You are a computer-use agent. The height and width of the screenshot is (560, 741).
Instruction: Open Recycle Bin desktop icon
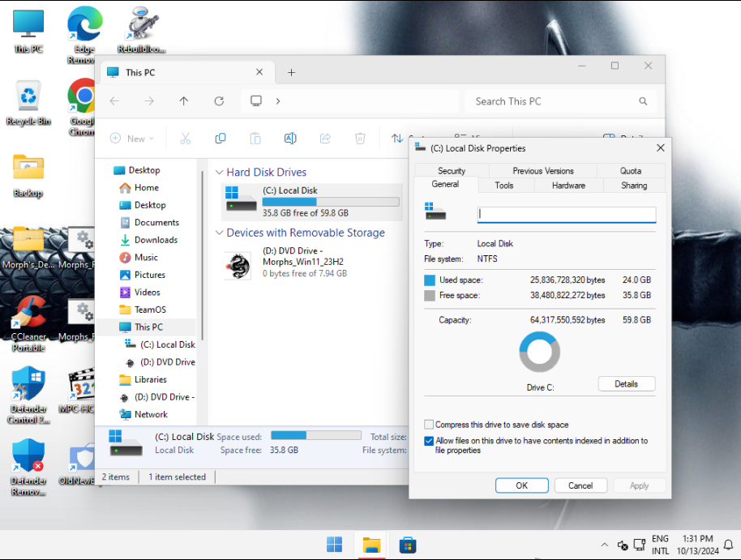tap(28, 103)
